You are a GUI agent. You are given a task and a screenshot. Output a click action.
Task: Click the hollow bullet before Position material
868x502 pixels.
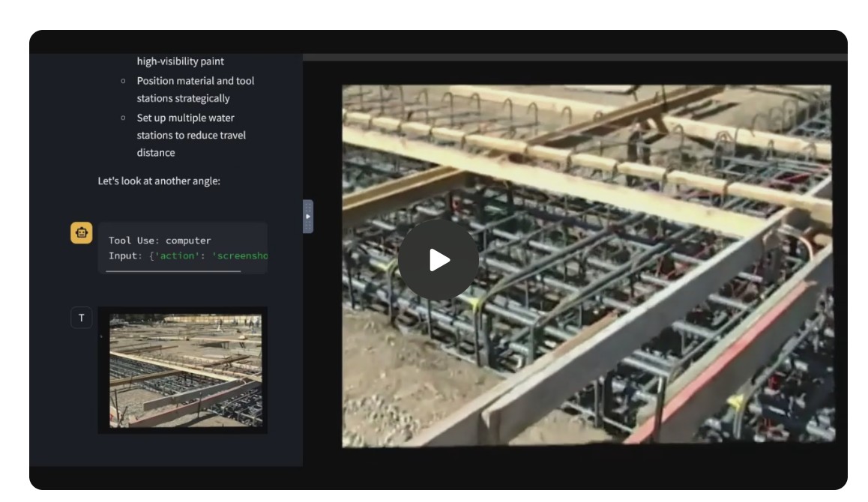[x=123, y=81]
